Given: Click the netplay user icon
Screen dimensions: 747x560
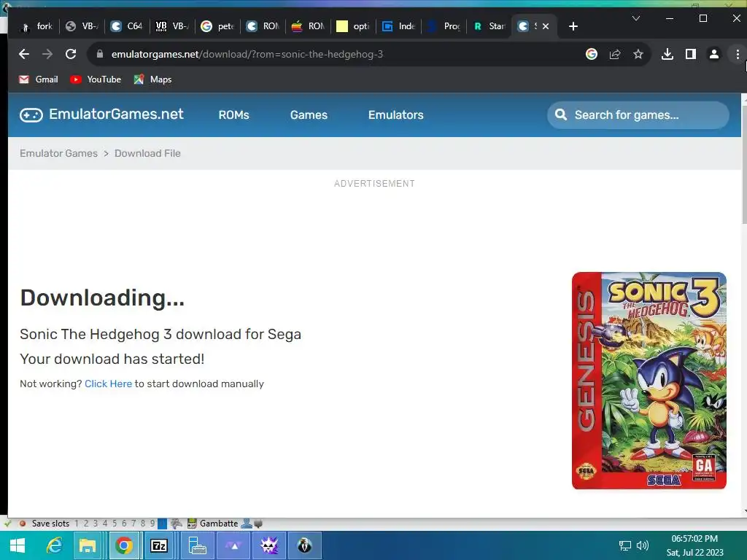Looking at the screenshot, I should (x=247, y=524).
